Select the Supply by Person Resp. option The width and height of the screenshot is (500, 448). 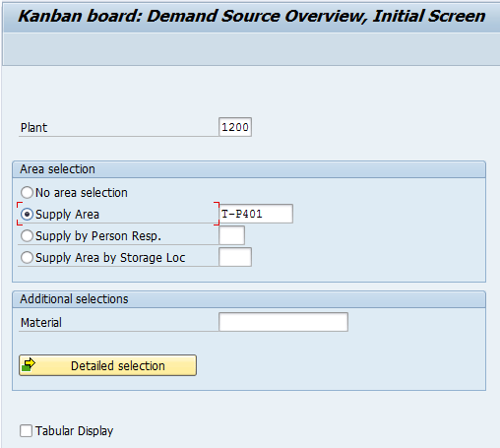(27, 236)
